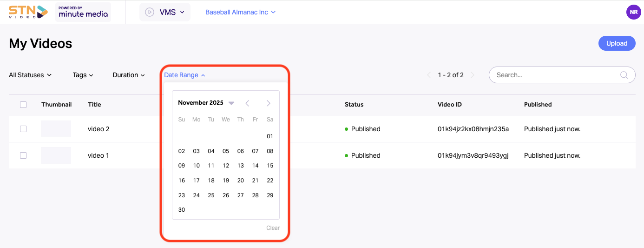This screenshot has height=248, width=644.
Task: Click the search magnifier icon
Action: tap(624, 75)
